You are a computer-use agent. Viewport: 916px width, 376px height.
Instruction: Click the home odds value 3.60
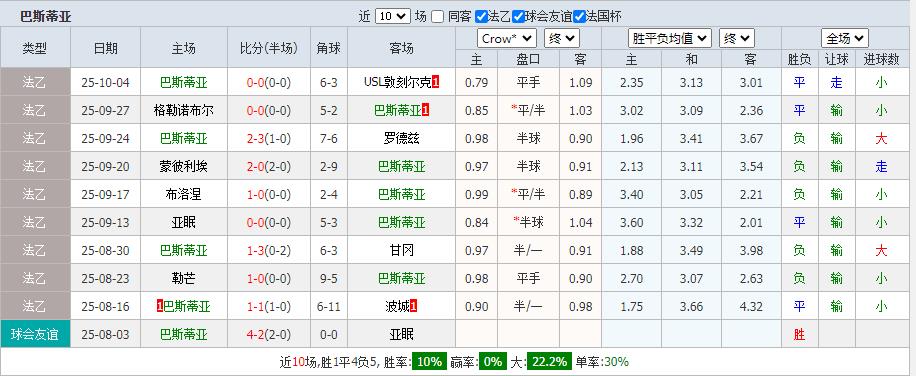click(x=632, y=222)
